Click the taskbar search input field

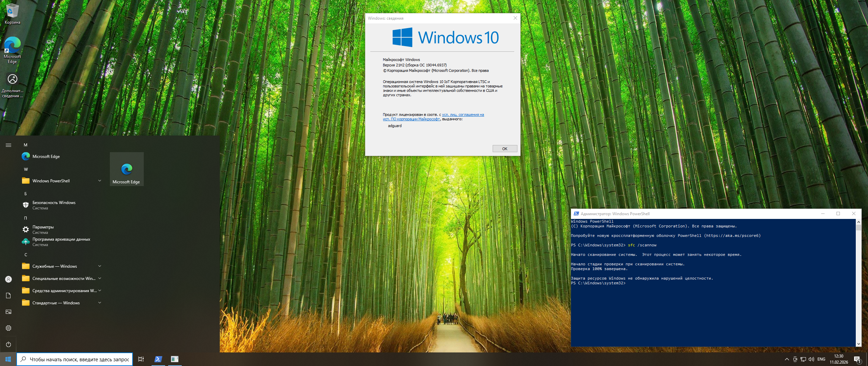(x=79, y=359)
